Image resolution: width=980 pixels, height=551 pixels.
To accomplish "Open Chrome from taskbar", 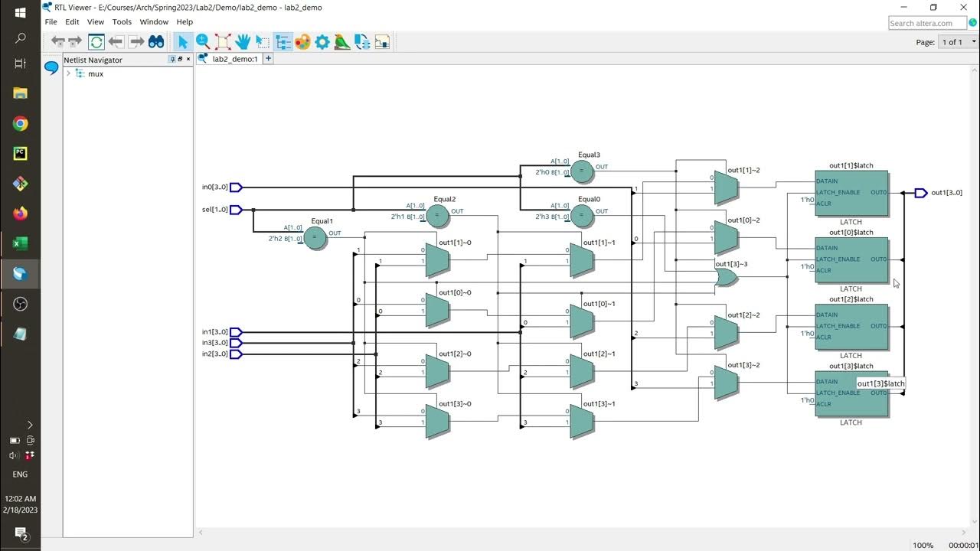I will pos(21,123).
